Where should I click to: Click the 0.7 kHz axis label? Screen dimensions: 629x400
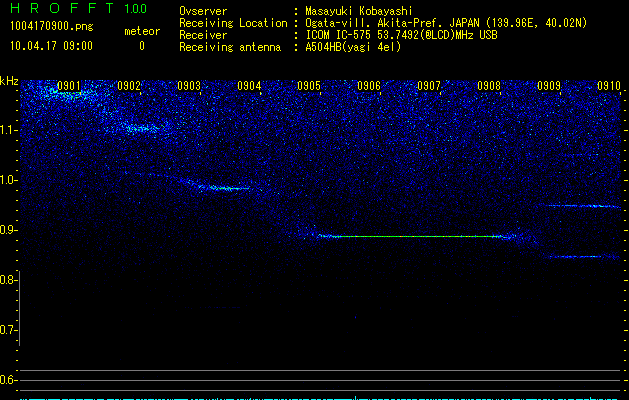click(8, 330)
